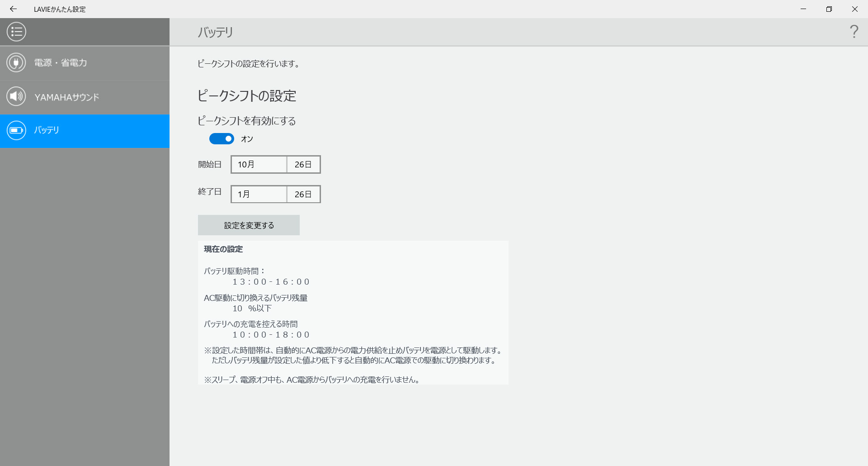Click the YAMAHAサウンド speaker icon
Viewport: 868px width, 466px height.
coord(16,97)
